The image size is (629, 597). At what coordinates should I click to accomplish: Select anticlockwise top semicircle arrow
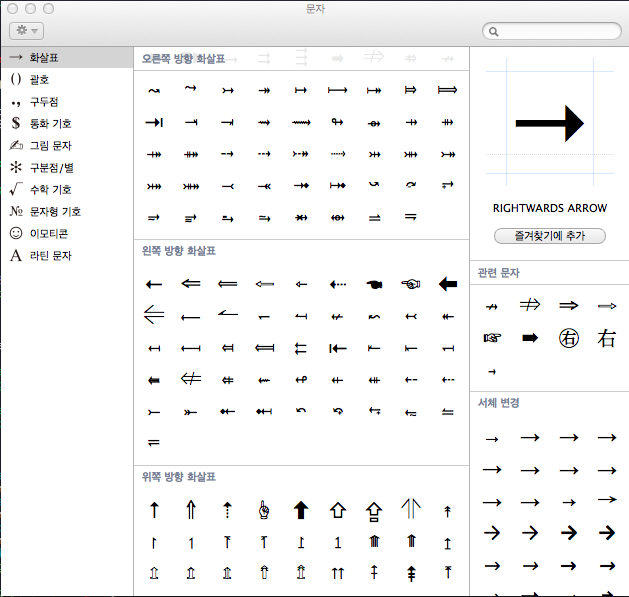tap(301, 410)
